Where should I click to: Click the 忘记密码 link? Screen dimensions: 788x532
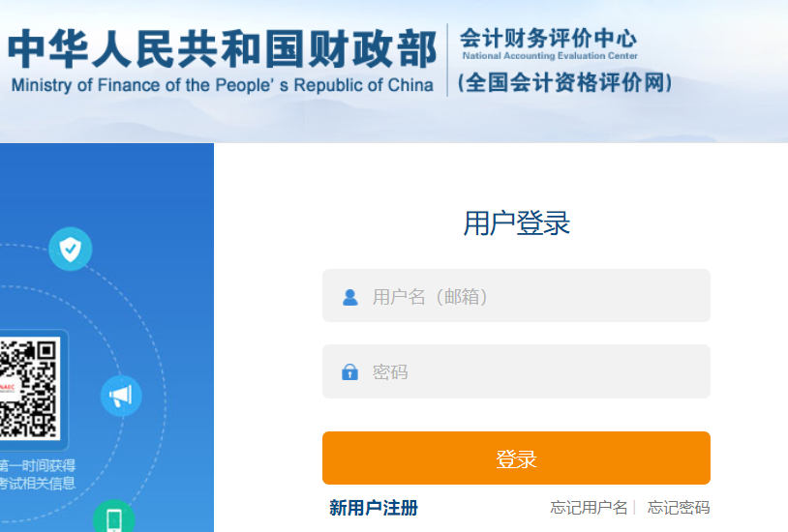click(x=679, y=508)
